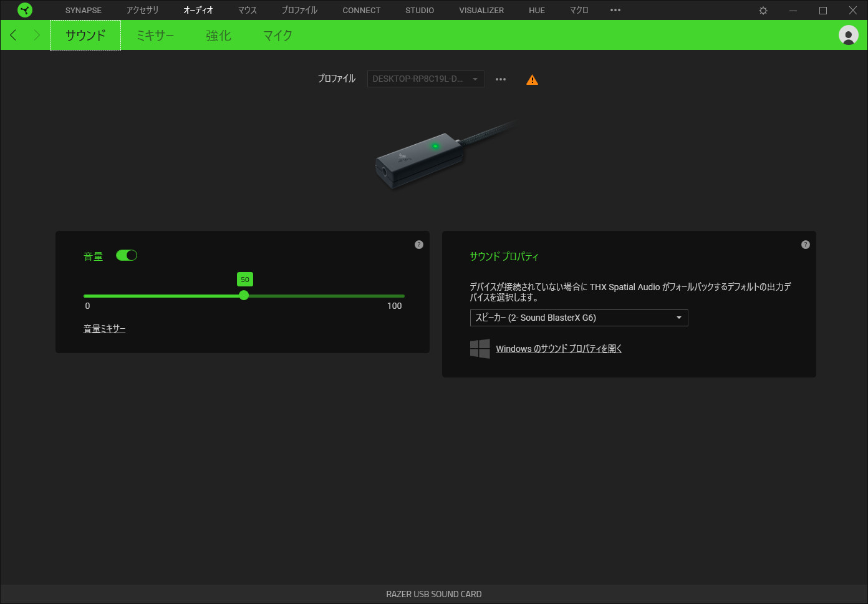Image resolution: width=868 pixels, height=604 pixels.
Task: Open help icon in sound properties panel
Action: [806, 245]
